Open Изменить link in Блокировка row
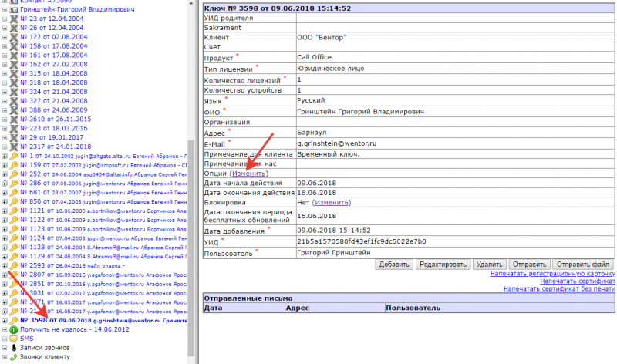Viewport: 617px width, 364px height. tap(331, 202)
